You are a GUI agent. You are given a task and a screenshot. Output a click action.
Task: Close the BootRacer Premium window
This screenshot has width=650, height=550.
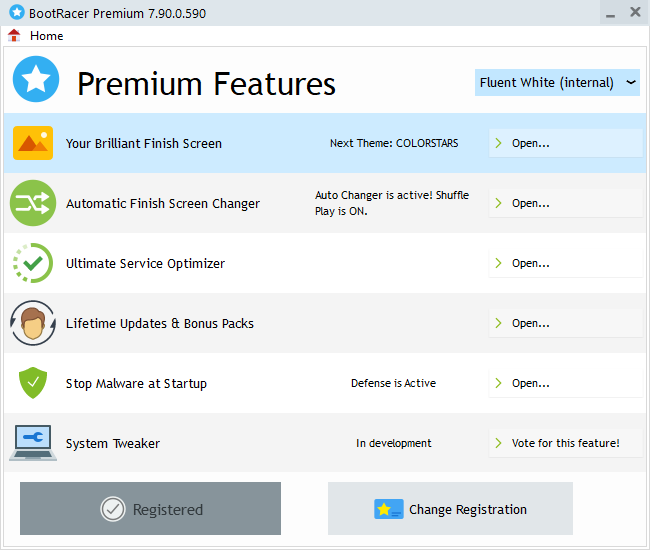click(x=635, y=12)
